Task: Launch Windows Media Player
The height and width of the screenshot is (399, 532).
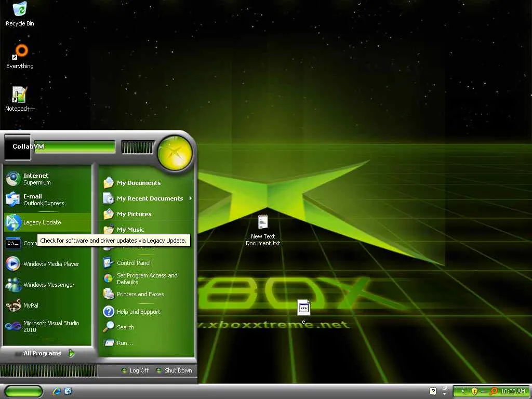Action: pos(47,263)
